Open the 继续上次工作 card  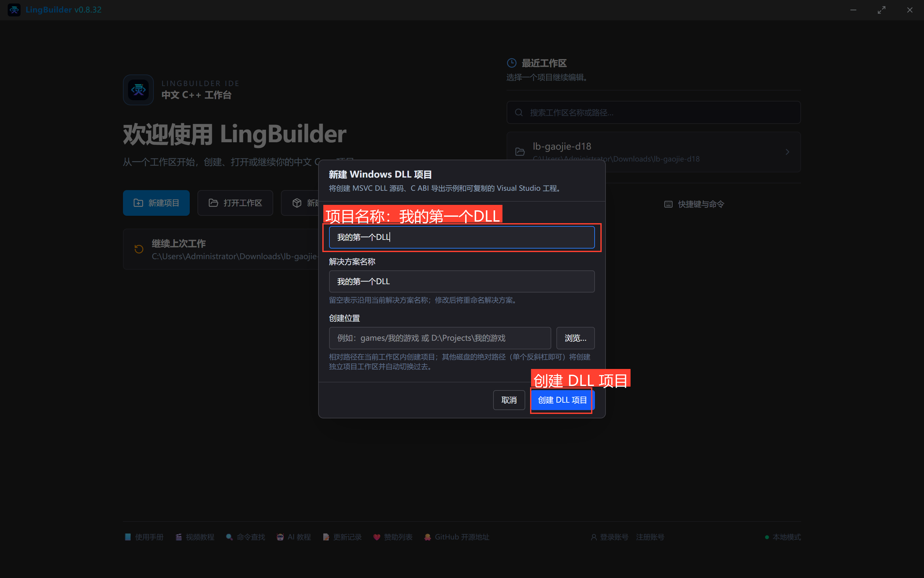pyautogui.click(x=221, y=249)
